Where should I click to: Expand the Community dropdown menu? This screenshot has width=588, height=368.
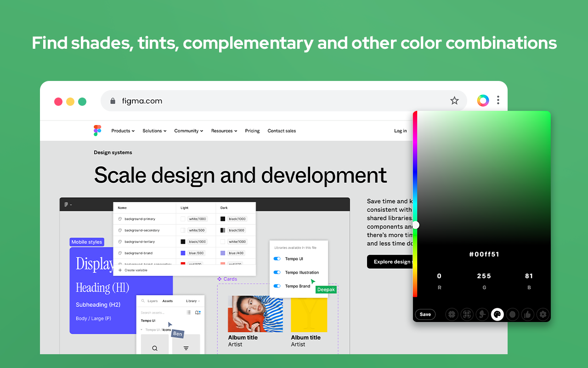189,131
